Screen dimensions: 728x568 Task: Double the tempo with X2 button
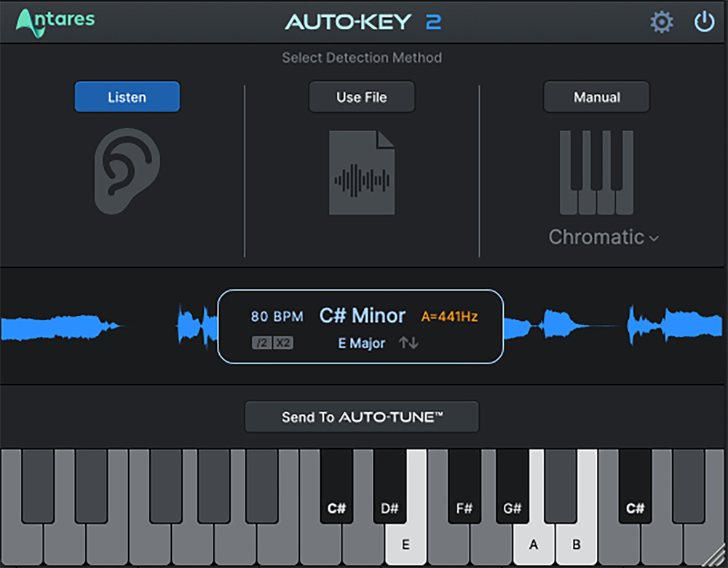(283, 343)
